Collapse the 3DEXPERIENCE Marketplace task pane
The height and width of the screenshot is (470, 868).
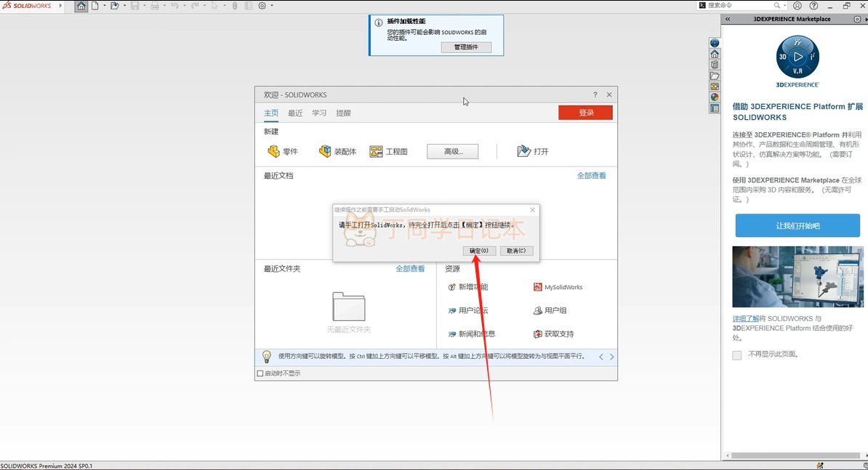728,20
